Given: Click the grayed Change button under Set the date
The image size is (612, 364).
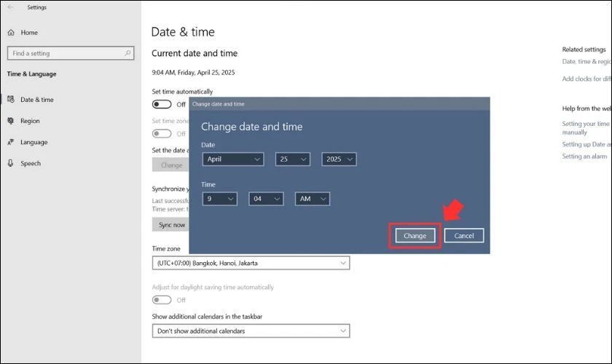Looking at the screenshot, I should (x=171, y=165).
